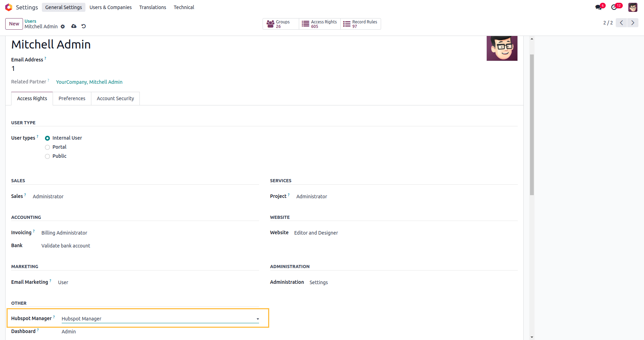This screenshot has height=340, width=644.
Task: Open the Invoicing Billing Administrator selector
Action: click(64, 233)
